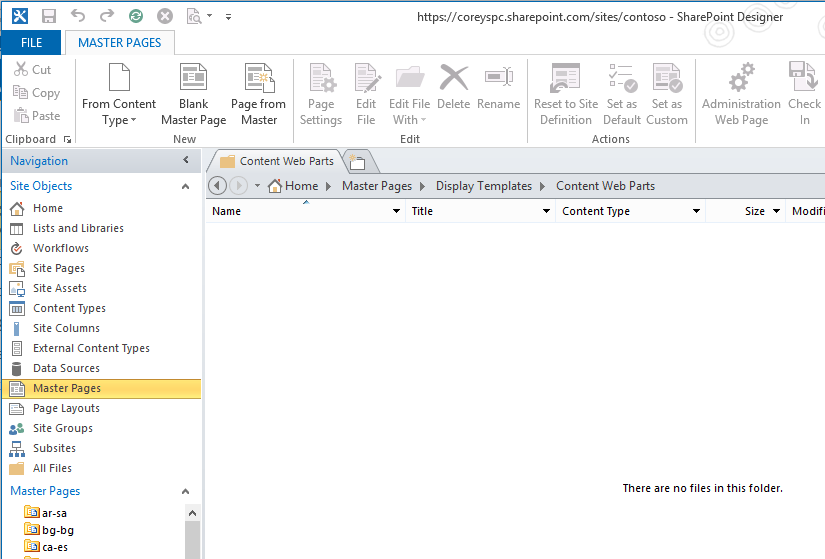Click the Back navigation arrow

click(x=217, y=186)
